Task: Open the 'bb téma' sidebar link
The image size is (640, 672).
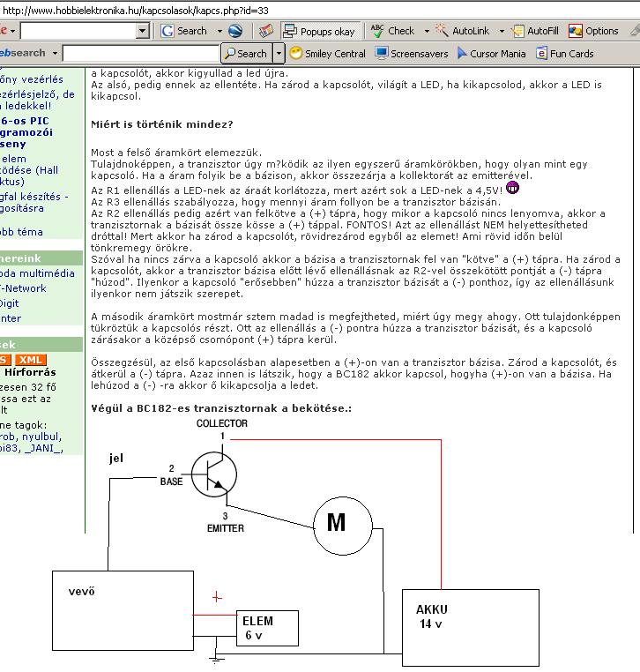Action: click(x=21, y=232)
